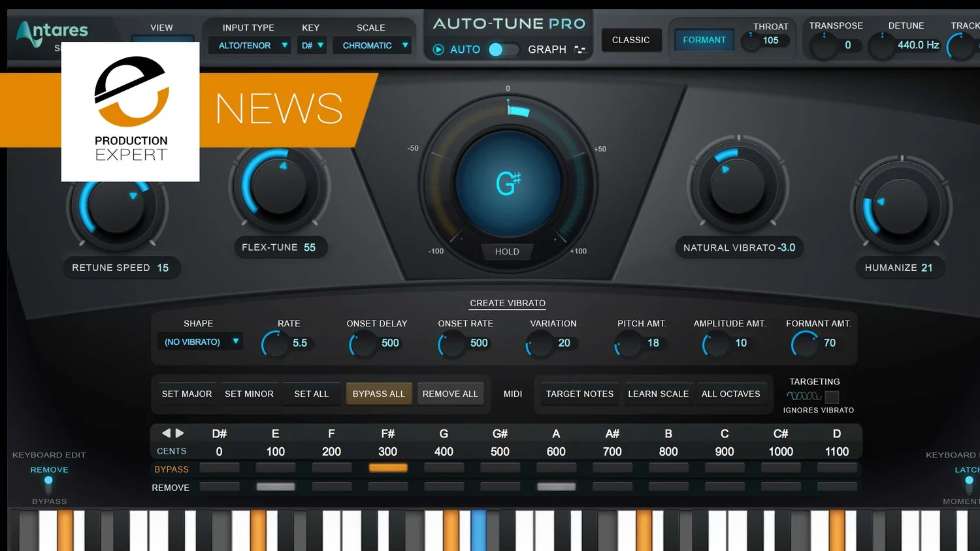Image resolution: width=980 pixels, height=551 pixels.
Task: Click the highlighted F# bypass indicator
Action: 387,467
